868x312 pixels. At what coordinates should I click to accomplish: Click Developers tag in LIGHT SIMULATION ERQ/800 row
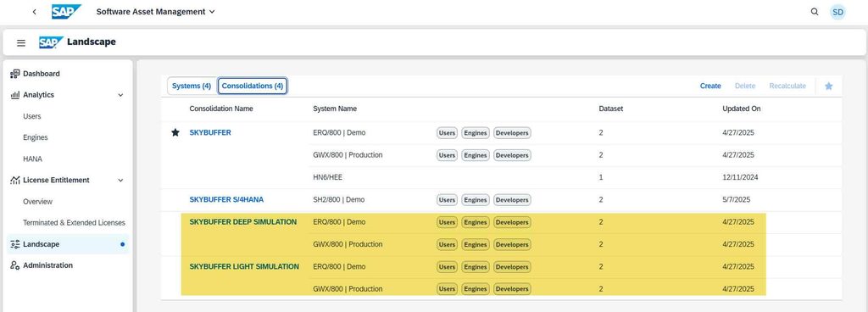coord(512,267)
